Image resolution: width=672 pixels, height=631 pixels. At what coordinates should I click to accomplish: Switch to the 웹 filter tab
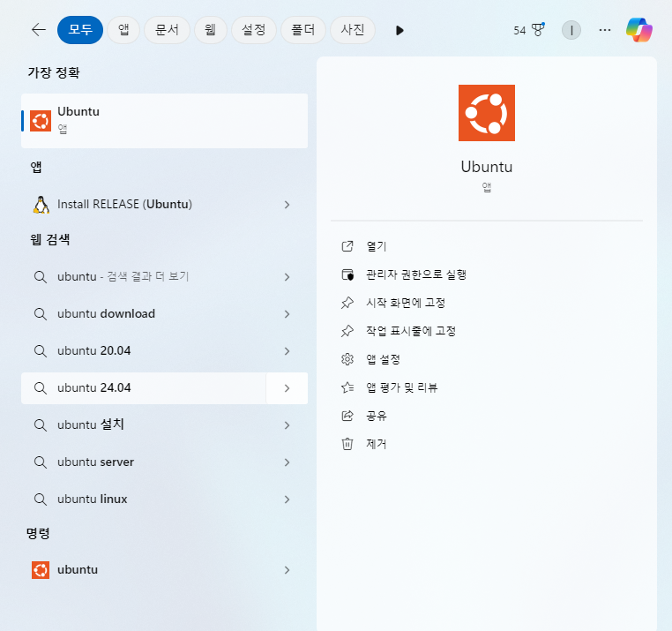point(210,30)
